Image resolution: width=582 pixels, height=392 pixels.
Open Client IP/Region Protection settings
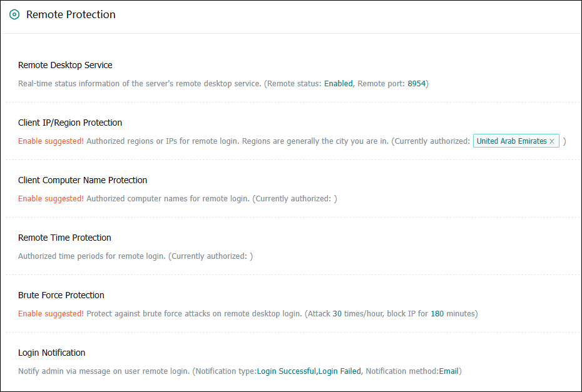(x=70, y=123)
